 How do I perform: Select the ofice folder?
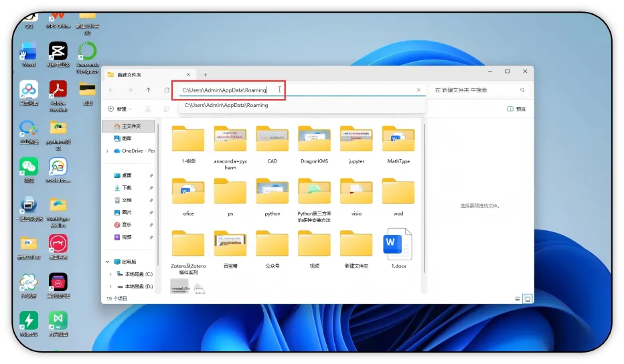(x=188, y=197)
